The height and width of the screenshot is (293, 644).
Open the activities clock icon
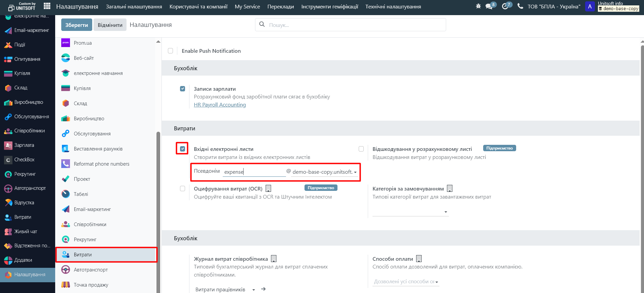pos(505,6)
